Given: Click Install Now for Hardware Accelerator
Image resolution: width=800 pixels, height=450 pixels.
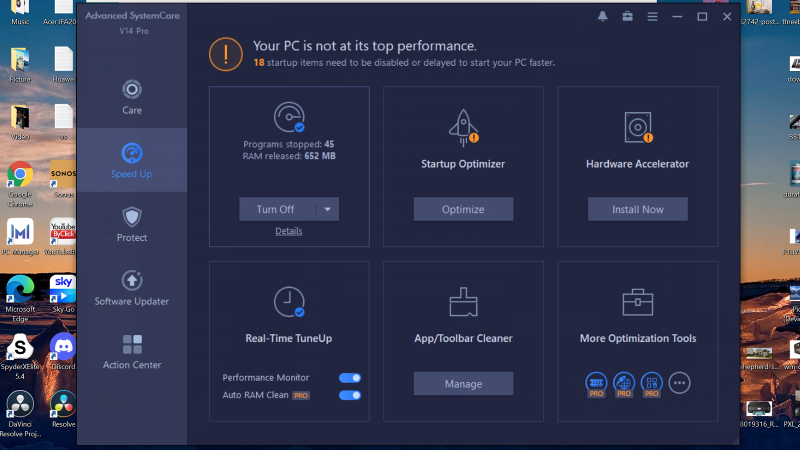Looking at the screenshot, I should coord(638,209).
